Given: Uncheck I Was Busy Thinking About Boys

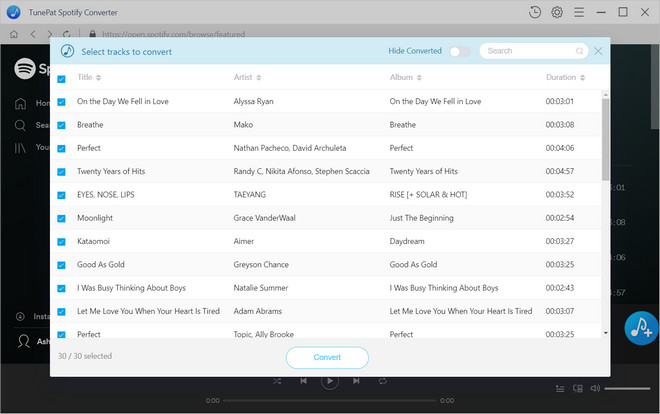Looking at the screenshot, I should (61, 288).
